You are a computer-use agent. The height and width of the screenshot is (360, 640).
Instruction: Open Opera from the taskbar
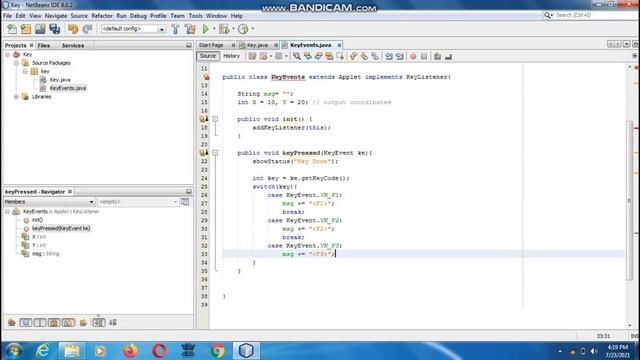coord(159,351)
